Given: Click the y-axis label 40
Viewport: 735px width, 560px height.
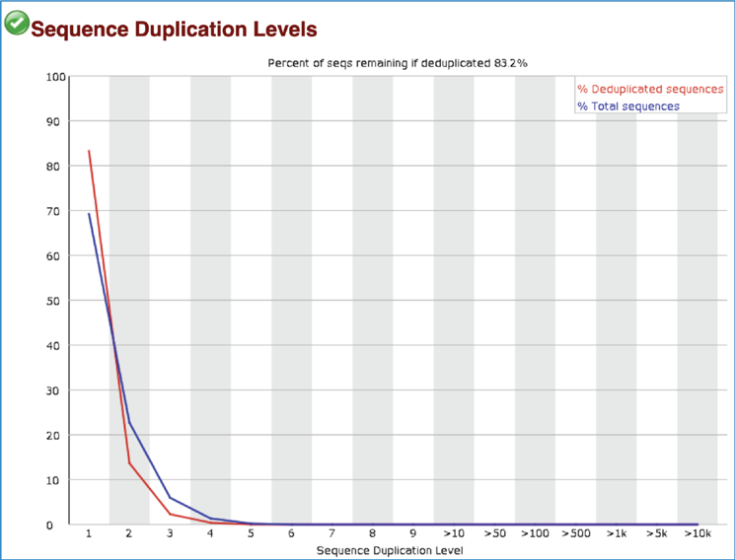Looking at the screenshot, I should (53, 346).
